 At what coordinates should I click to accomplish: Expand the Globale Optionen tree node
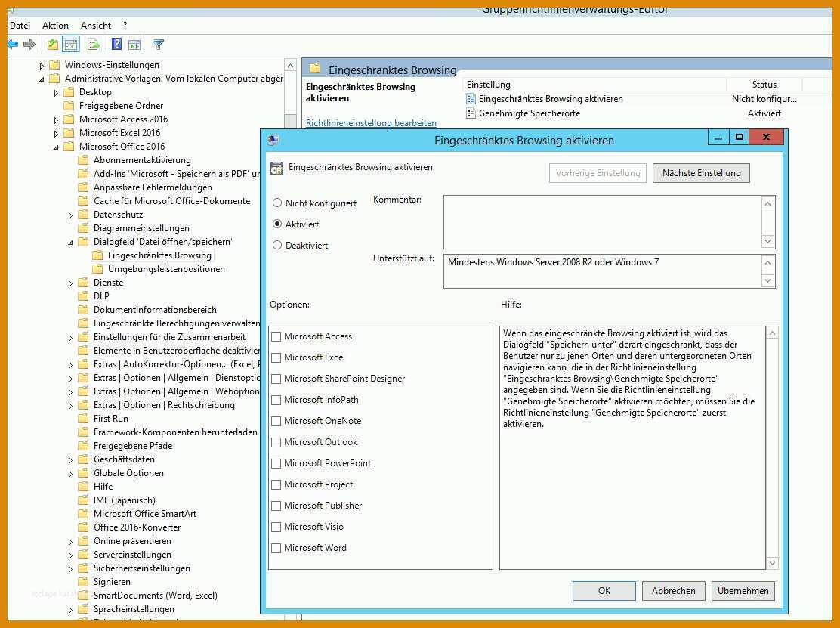pyautogui.click(x=71, y=474)
